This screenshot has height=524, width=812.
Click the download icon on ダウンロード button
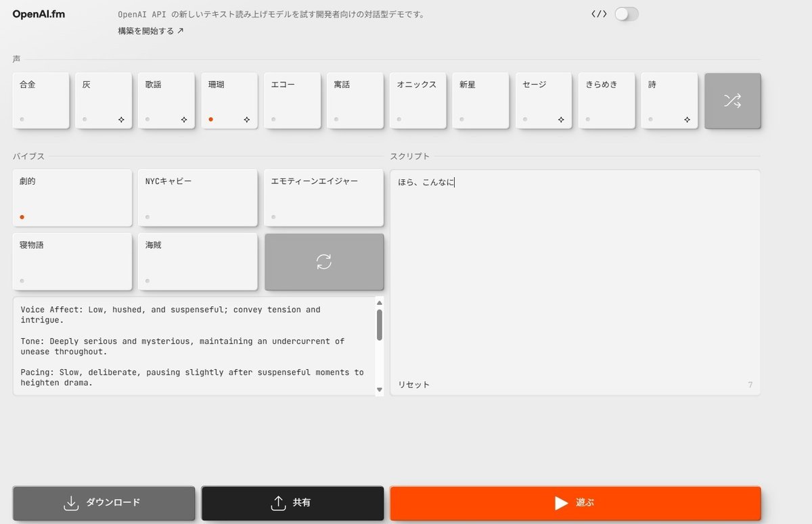(70, 502)
